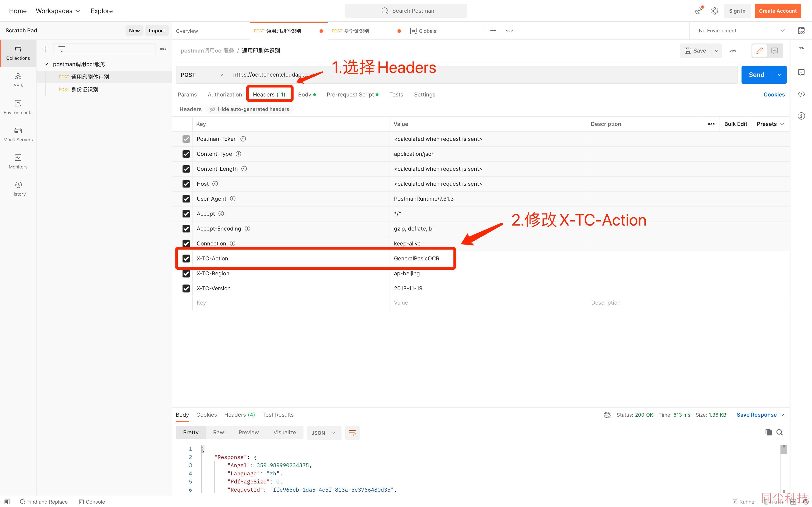The height and width of the screenshot is (507, 812).
Task: Open the 身份证识别 request tab
Action: click(x=366, y=31)
